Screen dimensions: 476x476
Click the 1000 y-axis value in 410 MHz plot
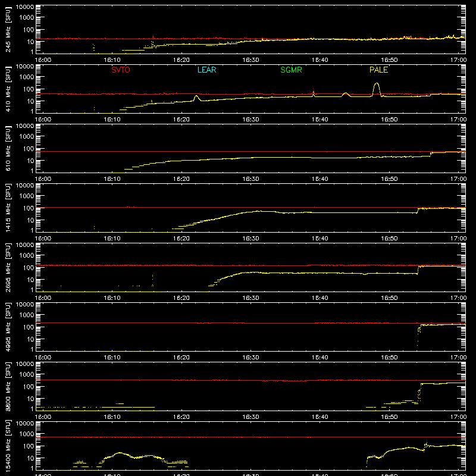click(x=26, y=77)
